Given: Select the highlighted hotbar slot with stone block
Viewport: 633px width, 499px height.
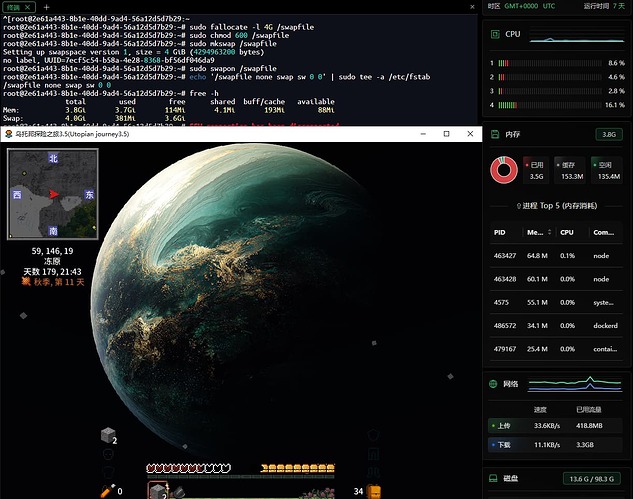Looking at the screenshot, I should (x=158, y=491).
